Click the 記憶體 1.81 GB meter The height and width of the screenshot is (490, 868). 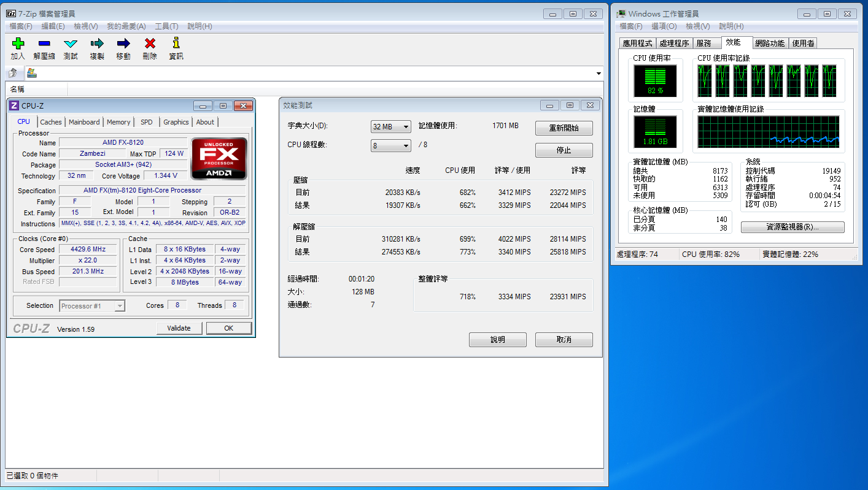click(655, 133)
